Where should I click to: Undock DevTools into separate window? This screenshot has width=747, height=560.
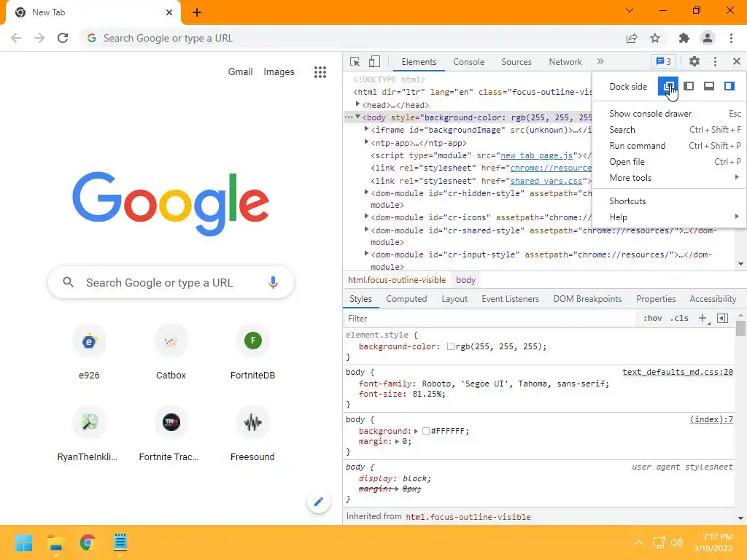pyautogui.click(x=668, y=86)
